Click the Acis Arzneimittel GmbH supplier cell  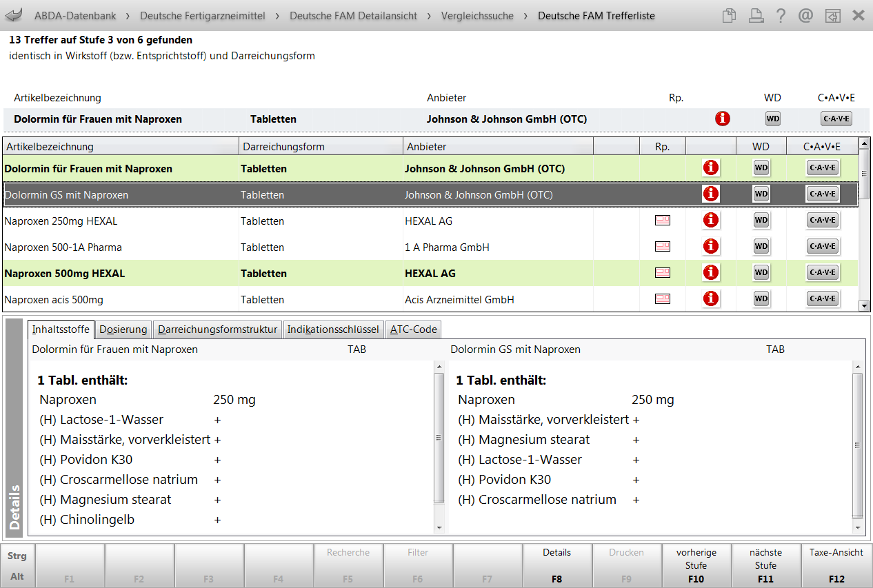tap(459, 300)
